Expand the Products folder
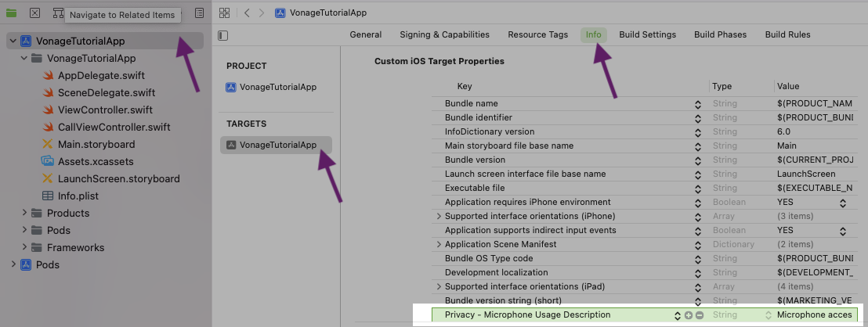Viewport: 868px width, 327px height. tap(25, 213)
